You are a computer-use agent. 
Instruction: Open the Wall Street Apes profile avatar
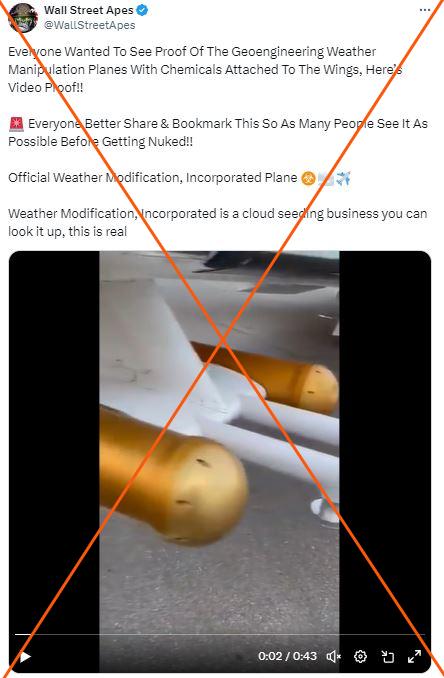(x=23, y=18)
